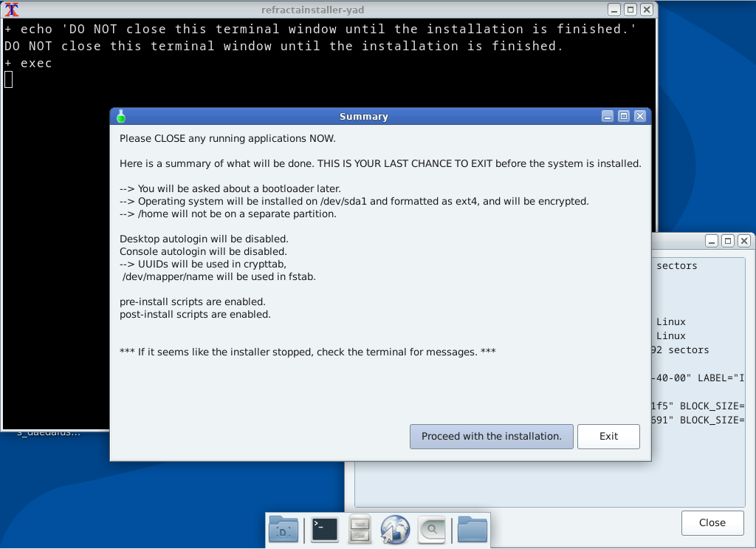Maximize the partition information window

click(x=727, y=240)
